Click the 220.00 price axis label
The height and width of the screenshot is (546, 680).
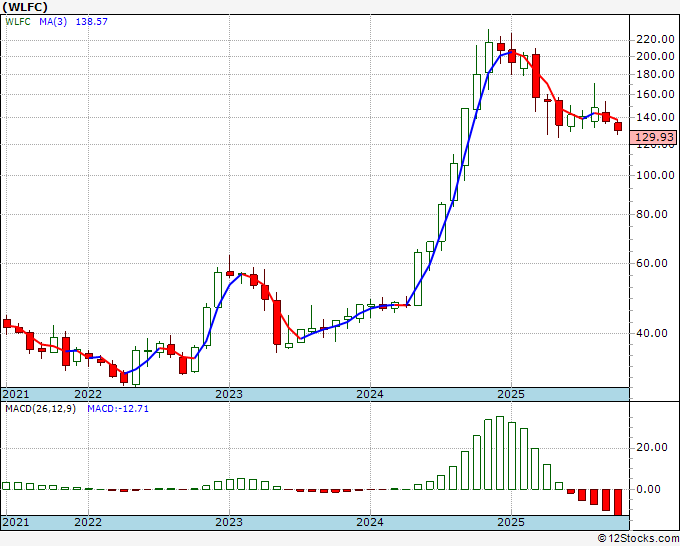pyautogui.click(x=655, y=40)
